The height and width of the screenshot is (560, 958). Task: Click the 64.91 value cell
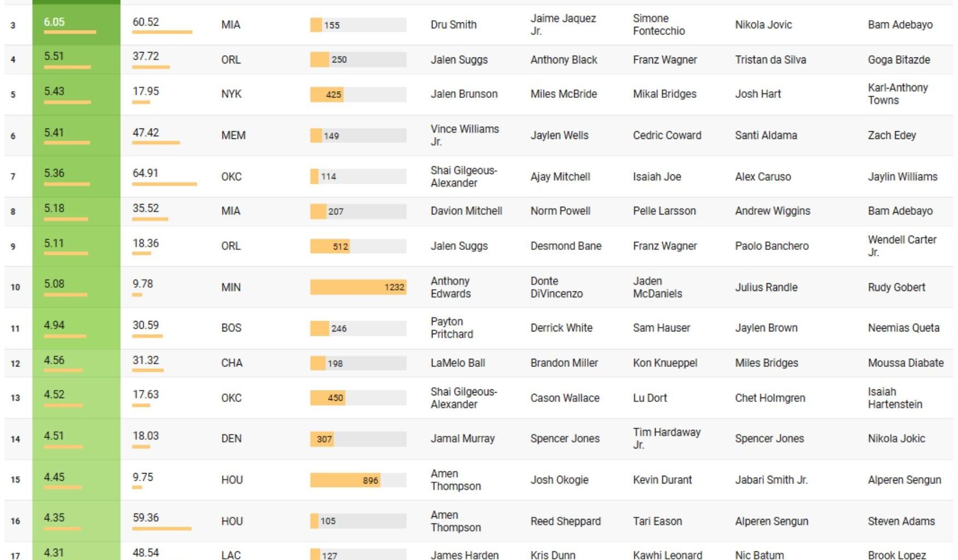point(145,173)
